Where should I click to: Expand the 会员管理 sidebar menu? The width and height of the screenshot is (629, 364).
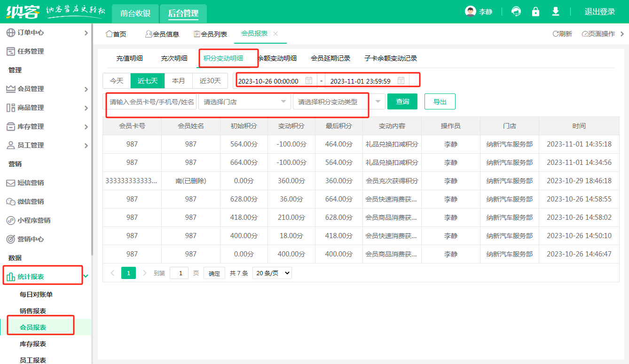(46, 89)
